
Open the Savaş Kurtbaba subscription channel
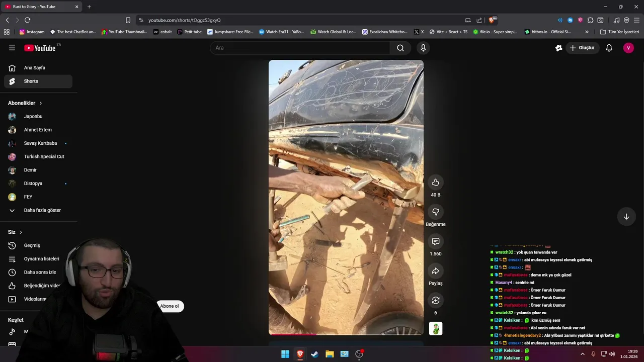(38, 143)
